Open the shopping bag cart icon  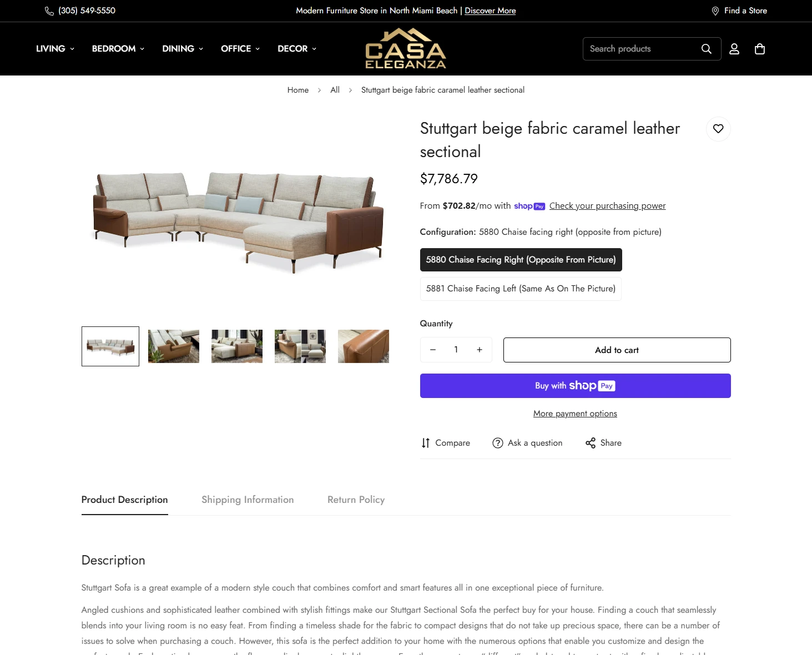coord(760,49)
